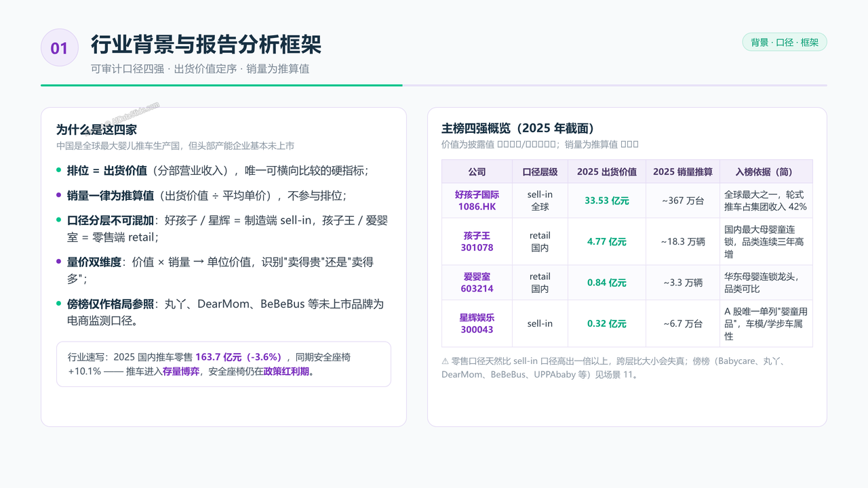Click the cell sell-in 全球
The width and height of the screenshot is (868, 488).
(540, 201)
